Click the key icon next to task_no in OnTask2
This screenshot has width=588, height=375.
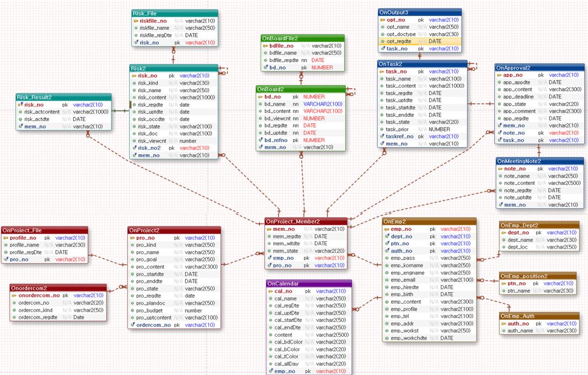[x=382, y=71]
